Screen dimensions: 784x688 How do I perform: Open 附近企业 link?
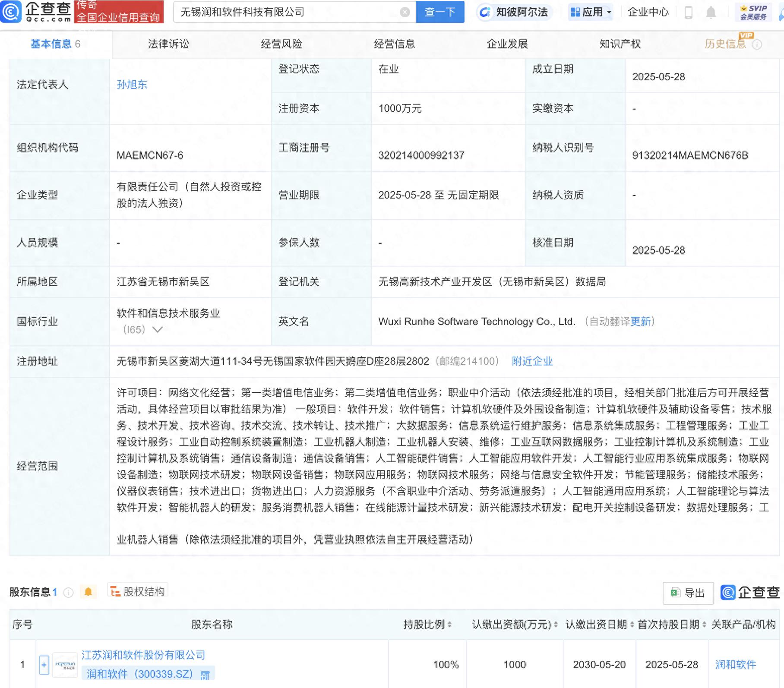532,361
